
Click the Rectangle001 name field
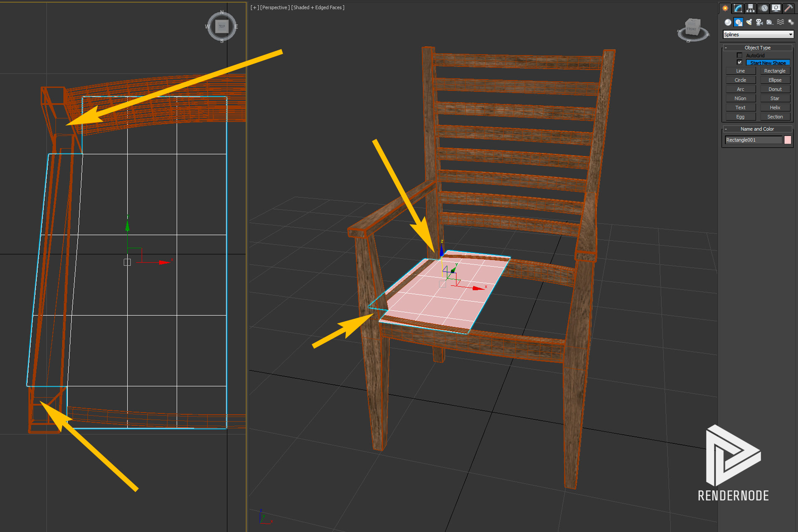click(x=753, y=140)
